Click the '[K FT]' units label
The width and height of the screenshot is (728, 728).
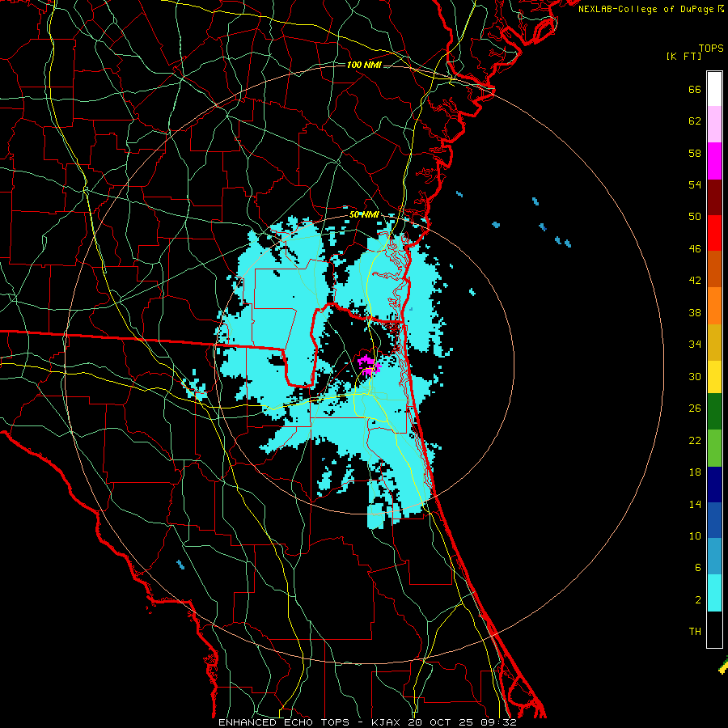pyautogui.click(x=684, y=56)
